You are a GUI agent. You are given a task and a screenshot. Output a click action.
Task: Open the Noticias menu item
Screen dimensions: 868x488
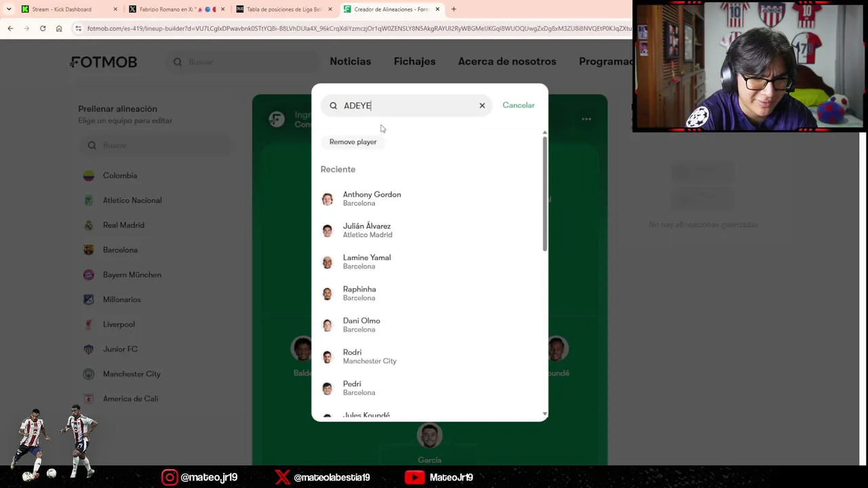click(x=351, y=61)
